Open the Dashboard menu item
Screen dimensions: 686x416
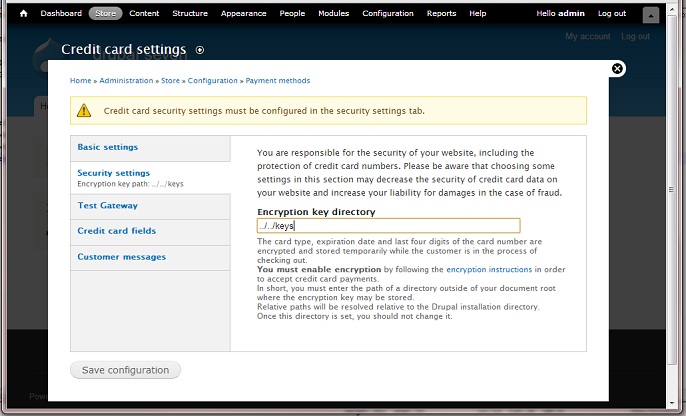click(62, 14)
